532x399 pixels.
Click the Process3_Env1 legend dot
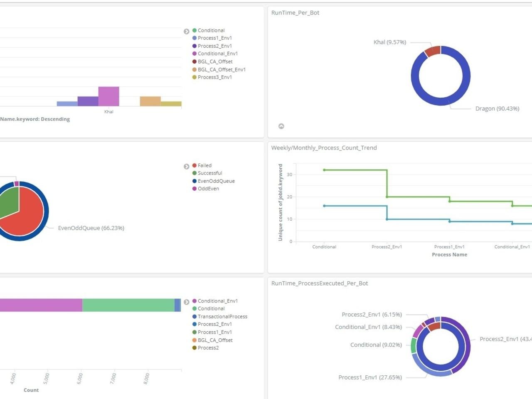coord(194,77)
